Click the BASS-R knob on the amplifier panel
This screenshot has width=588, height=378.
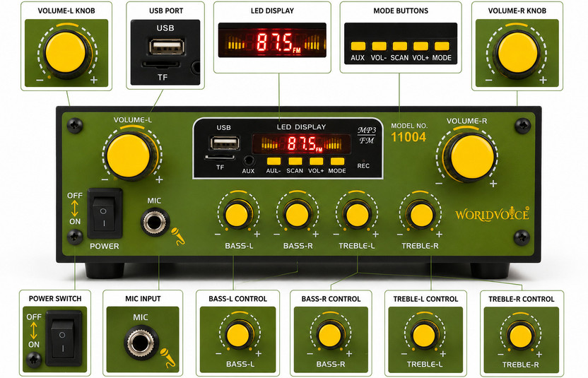(297, 215)
